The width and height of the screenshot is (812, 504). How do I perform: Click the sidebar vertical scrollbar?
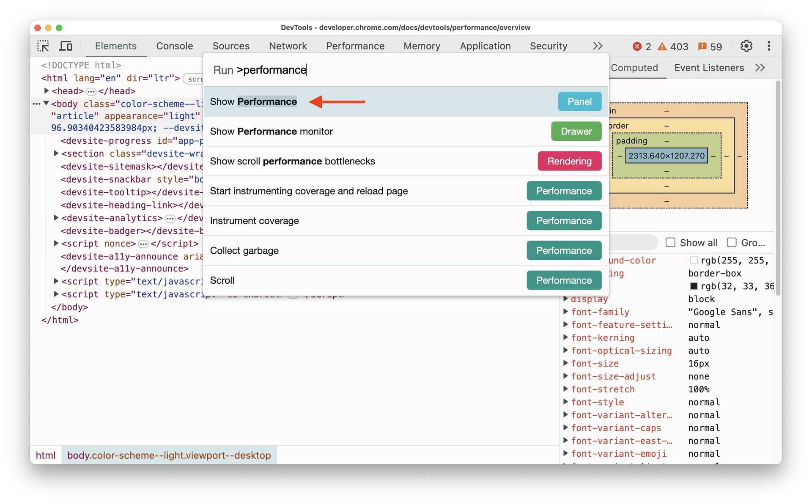(x=778, y=188)
